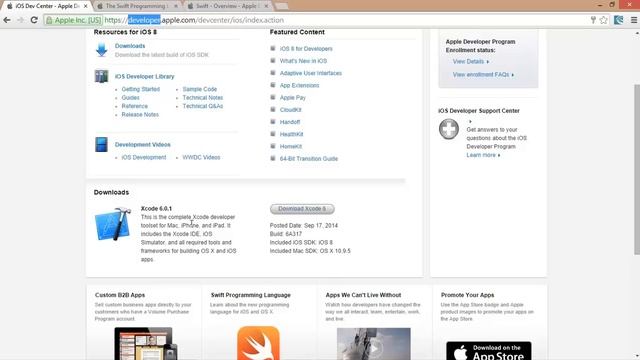Click the Swift Programming Language heading

(x=251, y=295)
